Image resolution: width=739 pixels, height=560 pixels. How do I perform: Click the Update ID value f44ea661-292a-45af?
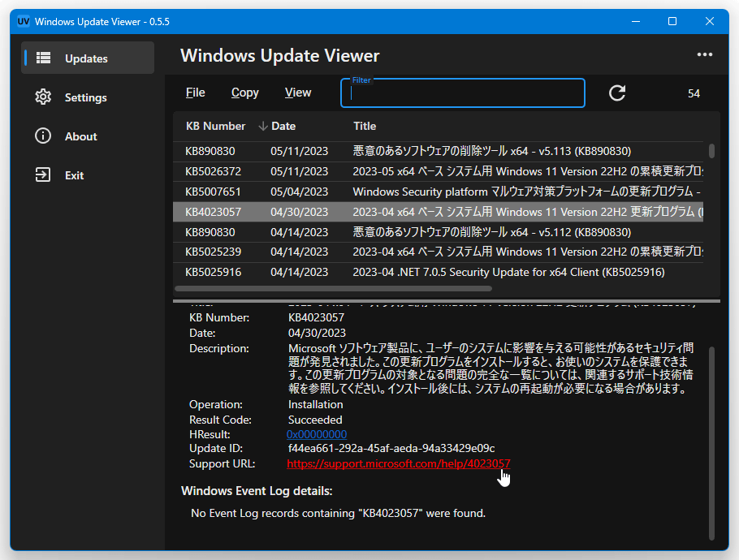(x=391, y=448)
